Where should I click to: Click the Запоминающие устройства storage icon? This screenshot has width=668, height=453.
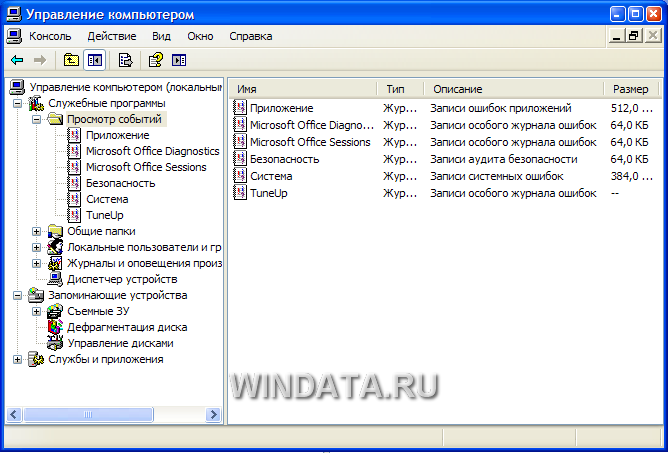36,295
